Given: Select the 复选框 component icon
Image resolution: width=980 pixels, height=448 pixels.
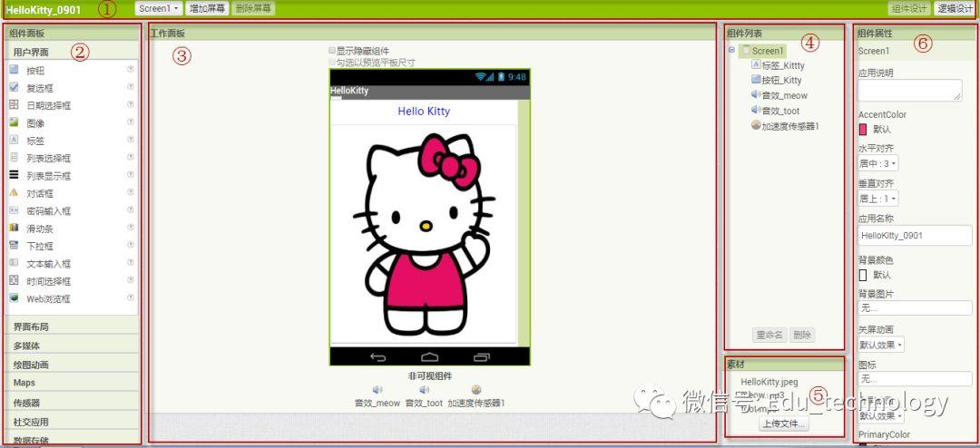Looking at the screenshot, I should point(14,87).
